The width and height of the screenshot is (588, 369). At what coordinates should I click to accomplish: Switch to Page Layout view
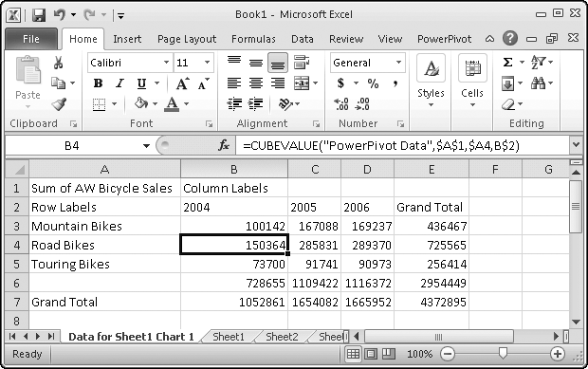(x=371, y=354)
